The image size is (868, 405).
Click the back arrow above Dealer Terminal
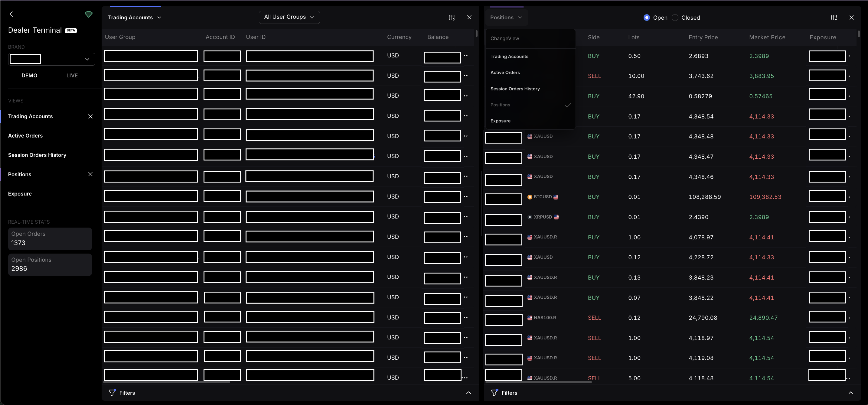pyautogui.click(x=11, y=14)
